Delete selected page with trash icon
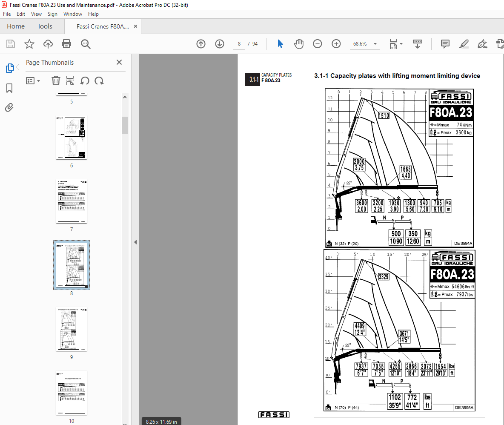This screenshot has height=425, width=504. click(56, 80)
